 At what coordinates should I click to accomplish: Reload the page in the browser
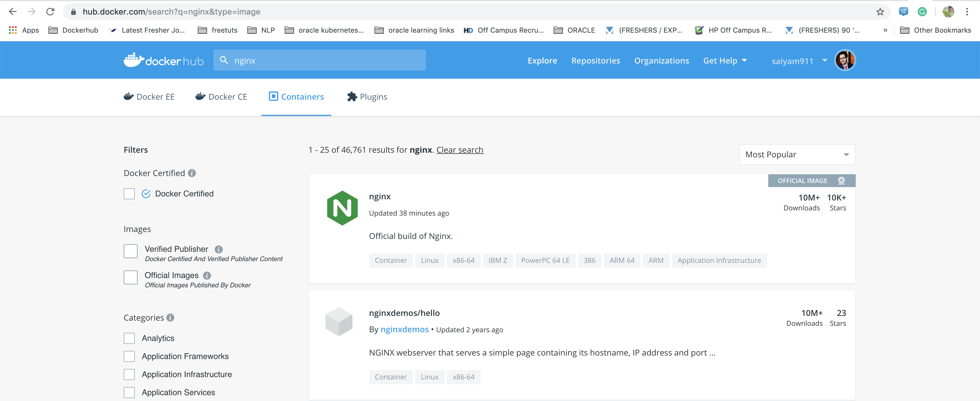coord(50,12)
